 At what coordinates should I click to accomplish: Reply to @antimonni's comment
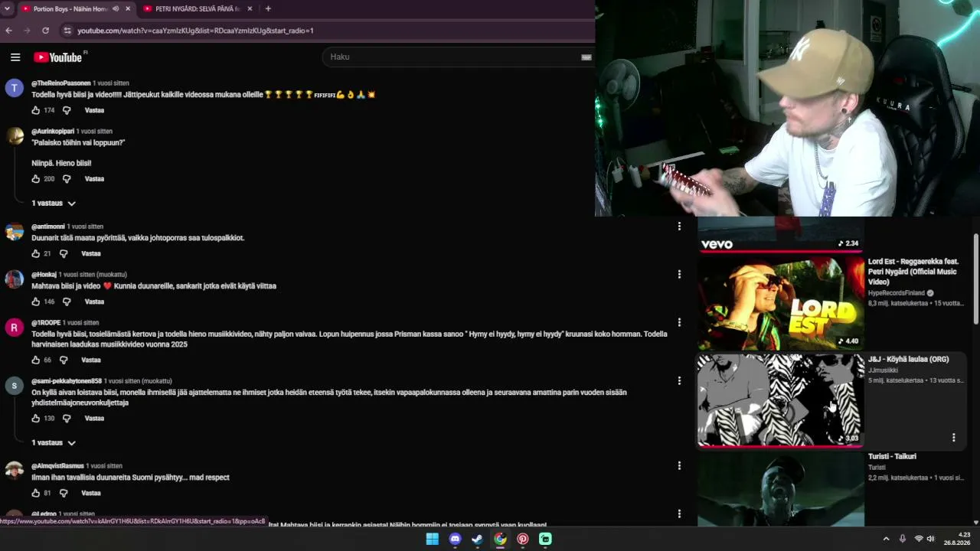[91, 253]
